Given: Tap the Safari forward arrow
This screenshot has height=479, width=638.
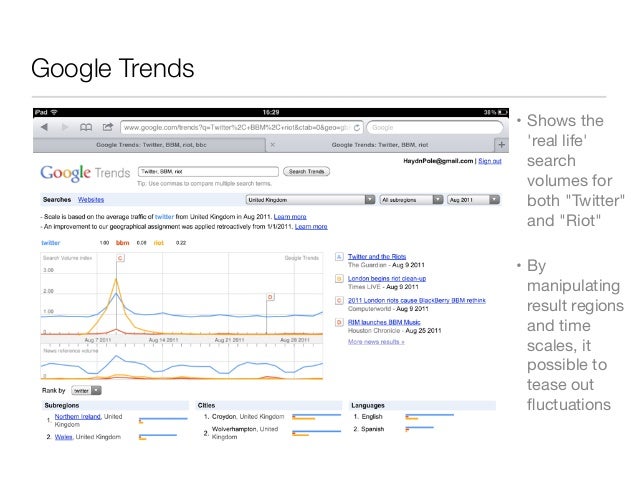Looking at the screenshot, I should [65, 128].
